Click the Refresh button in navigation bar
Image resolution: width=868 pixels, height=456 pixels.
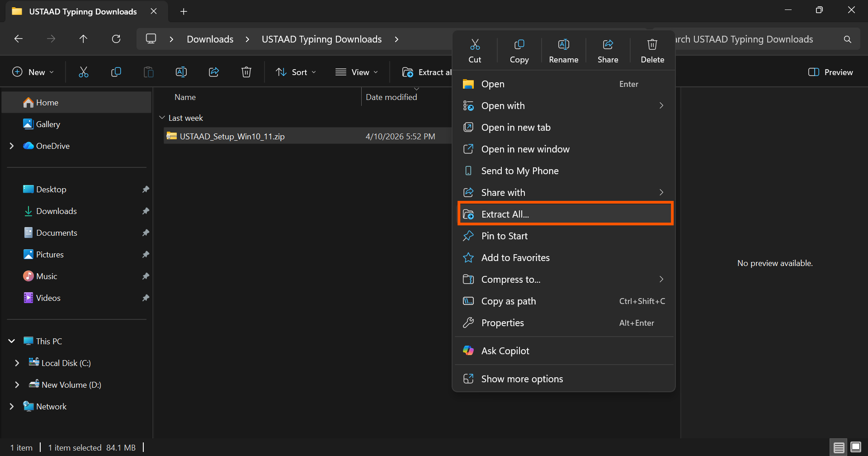point(116,39)
